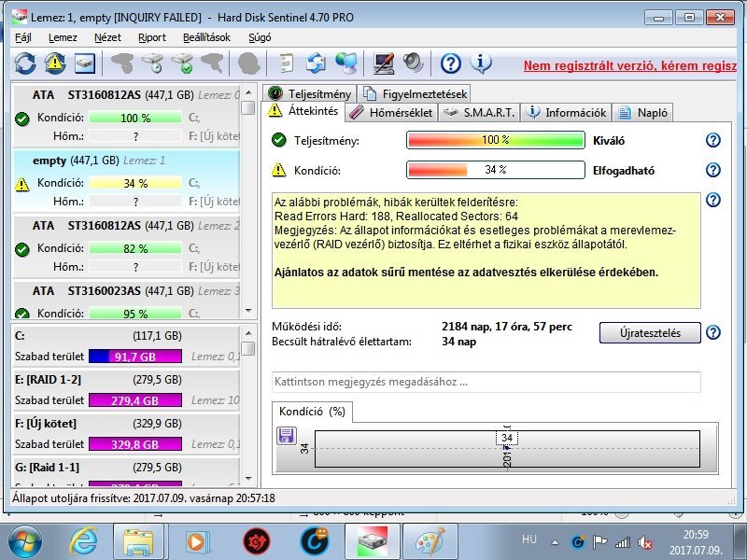Click the partition list scroll down arrow
The width and height of the screenshot is (747, 560).
click(248, 479)
